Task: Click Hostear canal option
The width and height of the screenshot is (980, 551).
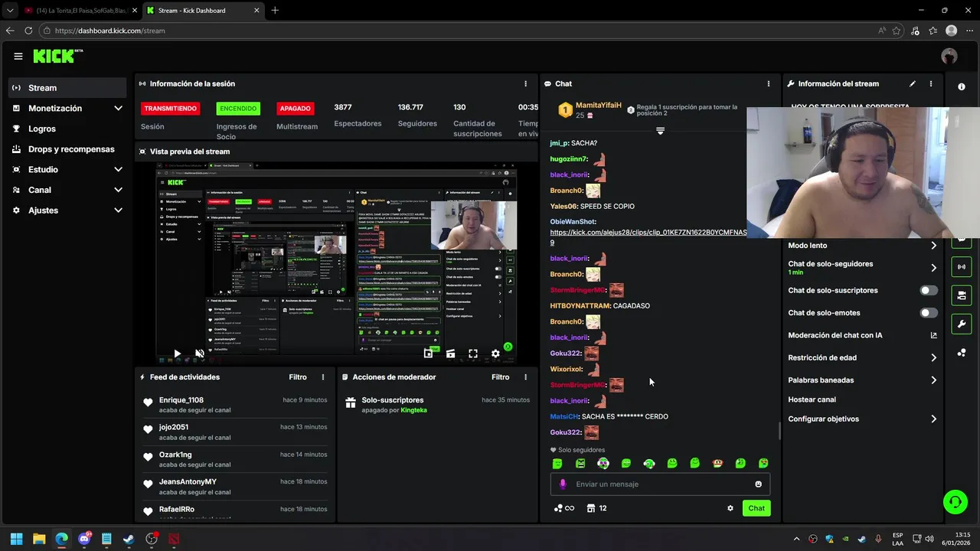Action: 812,399
